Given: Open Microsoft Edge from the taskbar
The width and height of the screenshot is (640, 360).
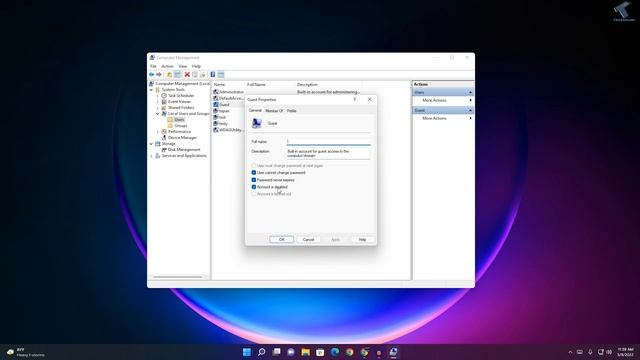Looking at the screenshot, I should click(x=335, y=352).
